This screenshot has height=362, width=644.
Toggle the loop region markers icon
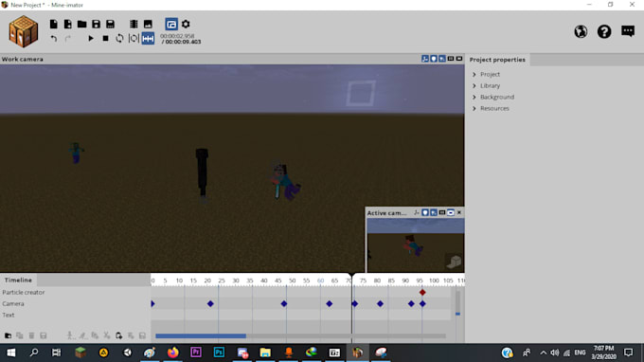pos(134,39)
